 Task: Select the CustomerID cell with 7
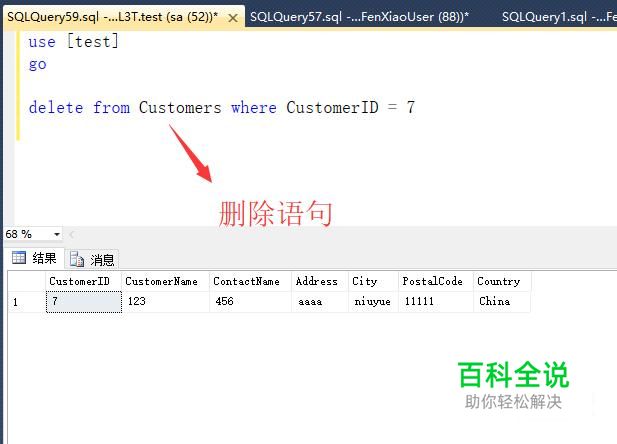[84, 302]
